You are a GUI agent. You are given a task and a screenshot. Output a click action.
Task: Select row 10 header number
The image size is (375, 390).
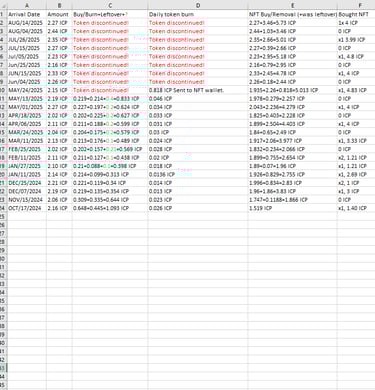[x=3, y=90]
